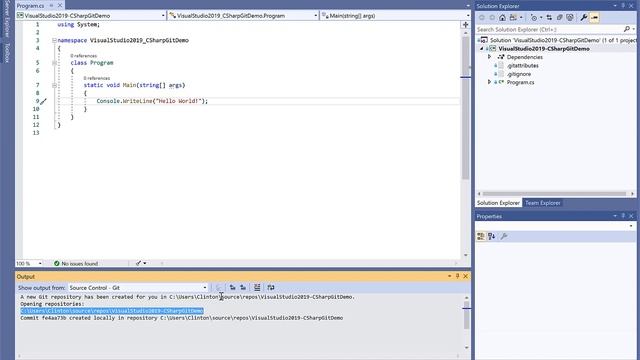Open the Switch Views dropdown arrow
This screenshot has height=360, width=640.
(x=521, y=18)
